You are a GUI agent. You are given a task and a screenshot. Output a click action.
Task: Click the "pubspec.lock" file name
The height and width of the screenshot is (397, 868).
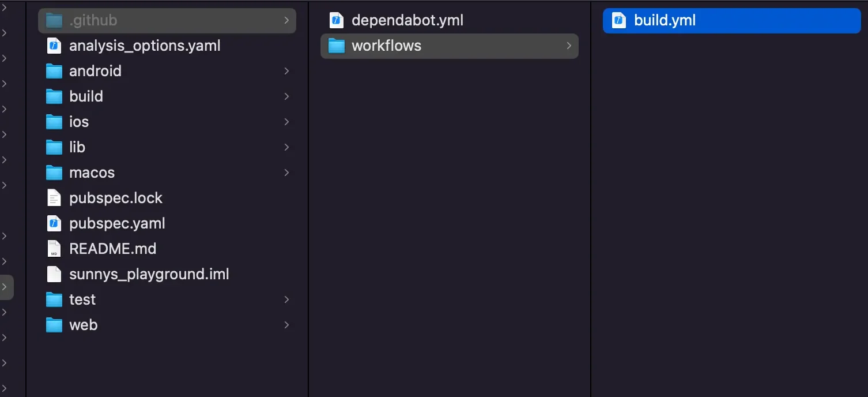[x=116, y=198]
